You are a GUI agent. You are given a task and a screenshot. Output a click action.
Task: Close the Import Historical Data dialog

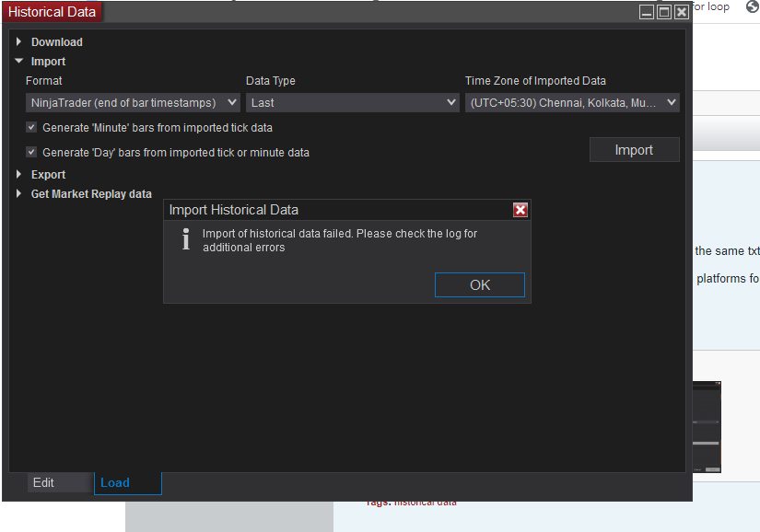[x=520, y=210]
